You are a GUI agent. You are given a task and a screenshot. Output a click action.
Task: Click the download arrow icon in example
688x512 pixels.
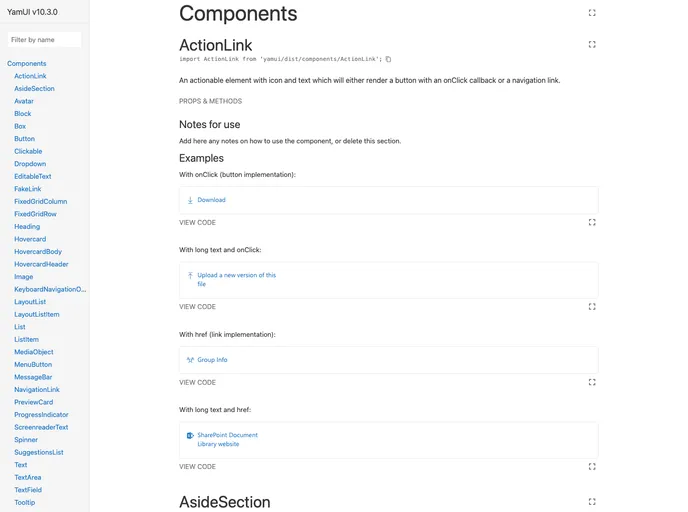pos(190,200)
